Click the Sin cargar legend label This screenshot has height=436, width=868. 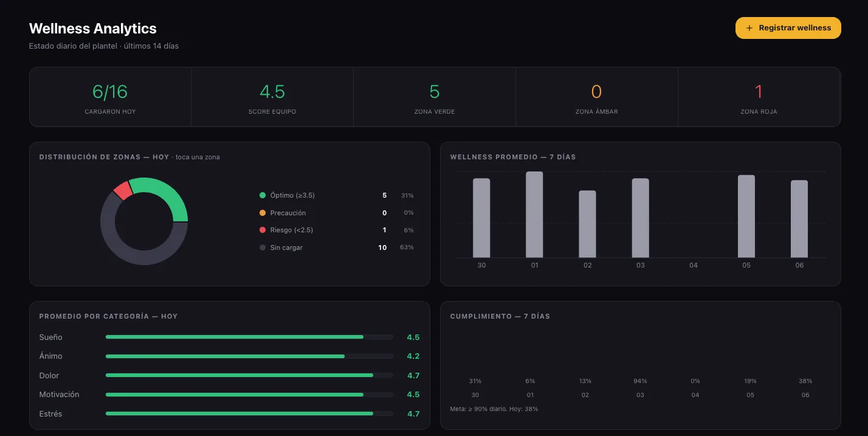(x=286, y=247)
